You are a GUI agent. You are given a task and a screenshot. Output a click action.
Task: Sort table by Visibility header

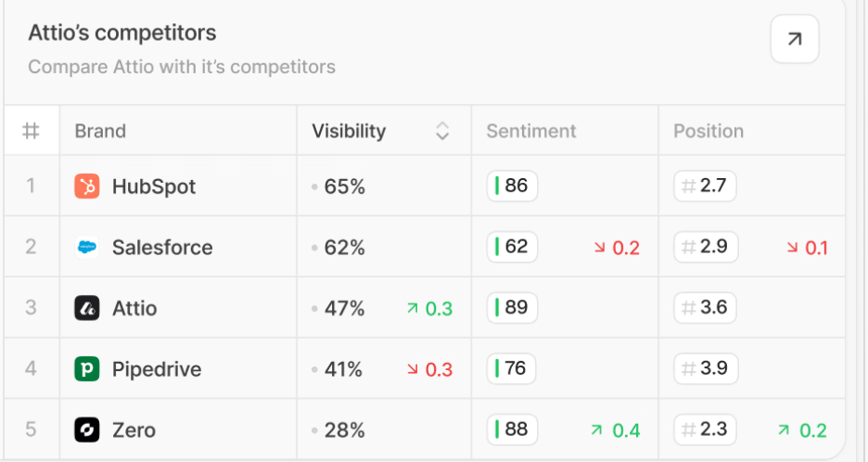[x=349, y=132]
